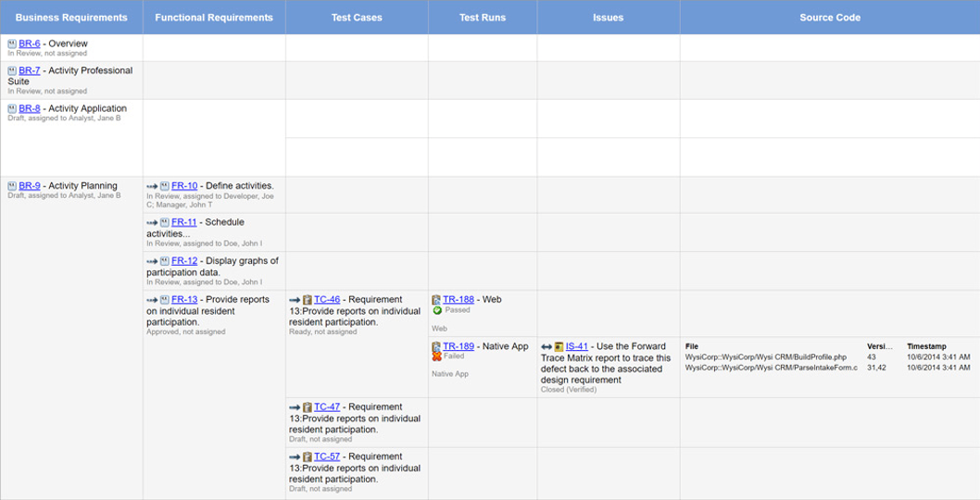This screenshot has height=500, width=980.
Task: Click the bidirectional arrow before IS-41
Action: (547, 347)
